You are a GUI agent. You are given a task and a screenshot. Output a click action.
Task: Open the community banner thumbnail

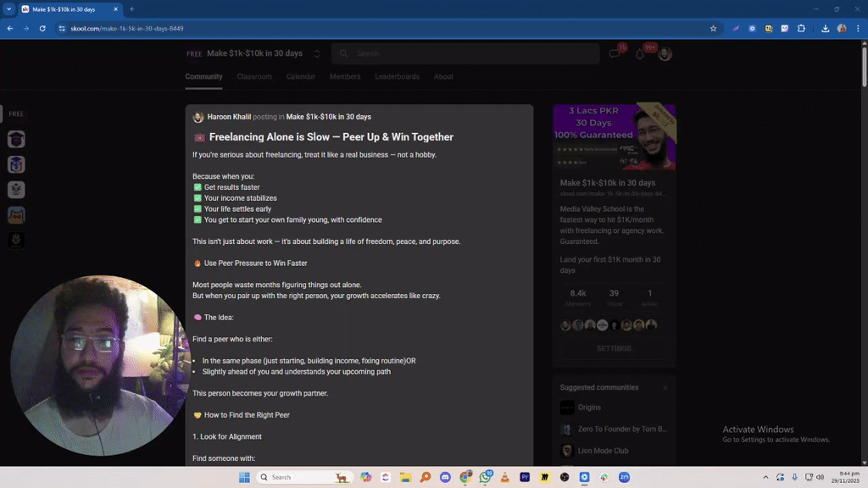[614, 136]
